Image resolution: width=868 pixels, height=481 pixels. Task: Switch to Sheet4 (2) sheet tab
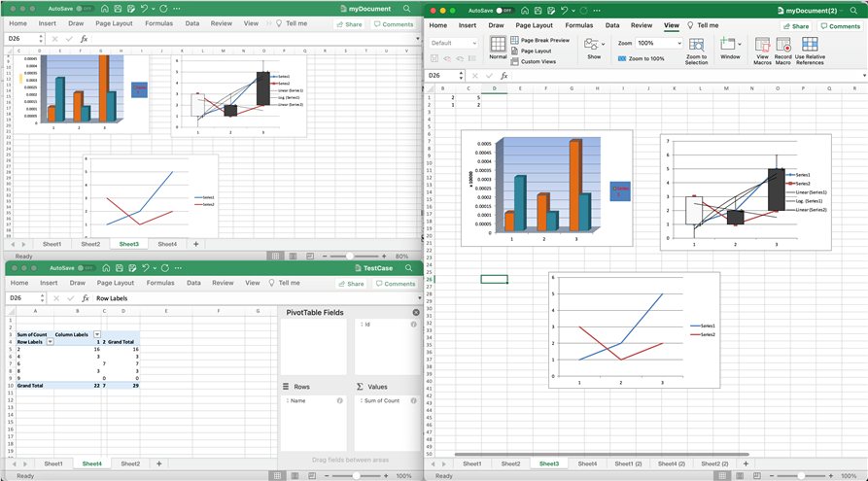[x=669, y=464]
